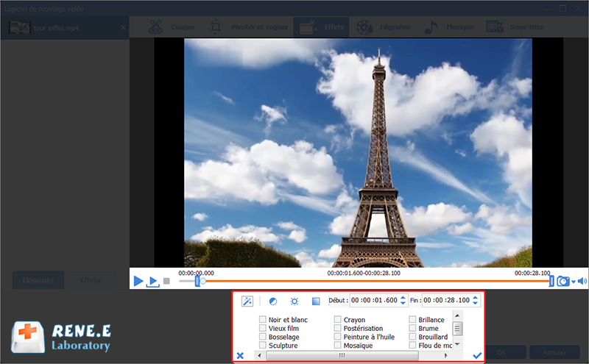Click the OK button
589x364 pixels.
[x=501, y=352]
